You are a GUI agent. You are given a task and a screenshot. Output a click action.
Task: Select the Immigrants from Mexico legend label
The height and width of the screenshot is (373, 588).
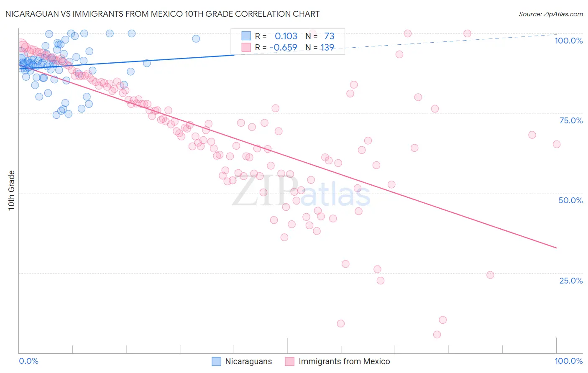(x=344, y=361)
